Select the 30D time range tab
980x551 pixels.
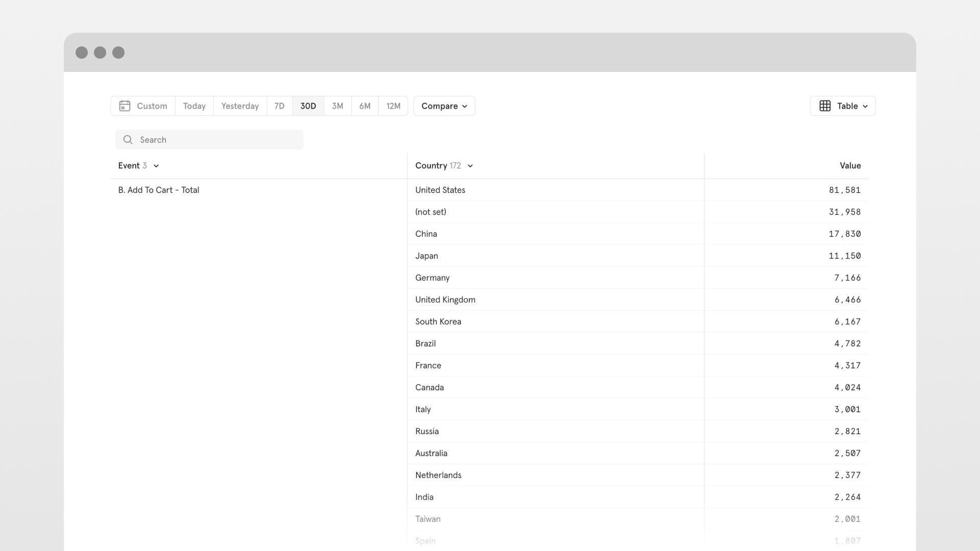308,106
